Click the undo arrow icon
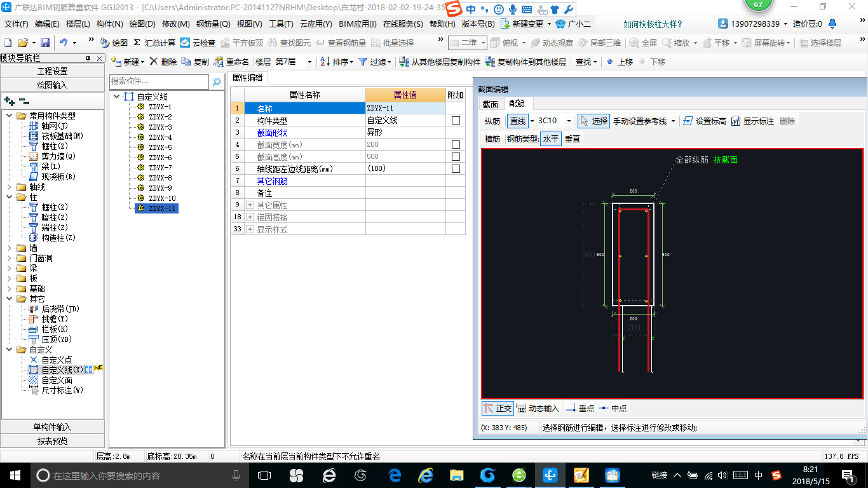 pos(64,43)
